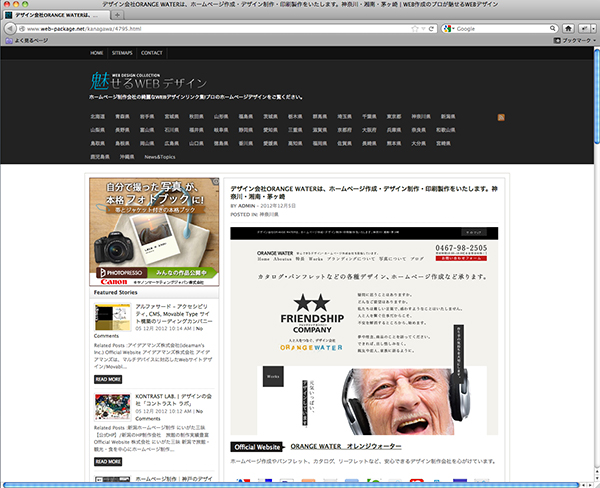Viewport: 600px width, 488px height.
Task: Open the News&Topics navigation link
Action: [160, 157]
